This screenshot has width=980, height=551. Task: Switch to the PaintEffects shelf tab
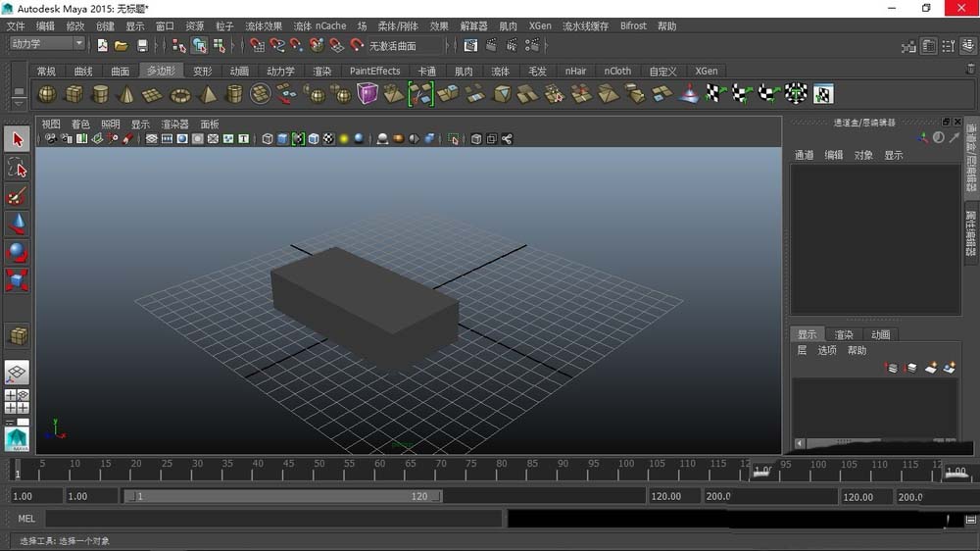pos(375,72)
